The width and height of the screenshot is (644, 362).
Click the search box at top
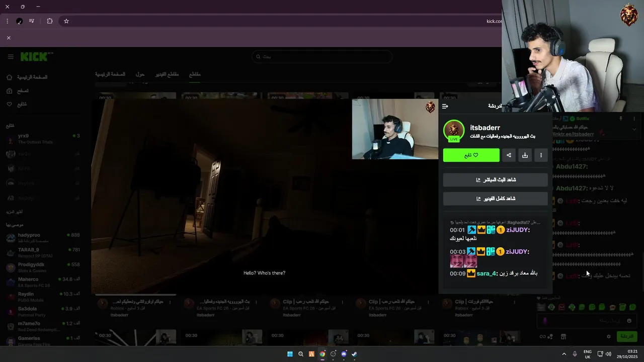[x=322, y=57]
